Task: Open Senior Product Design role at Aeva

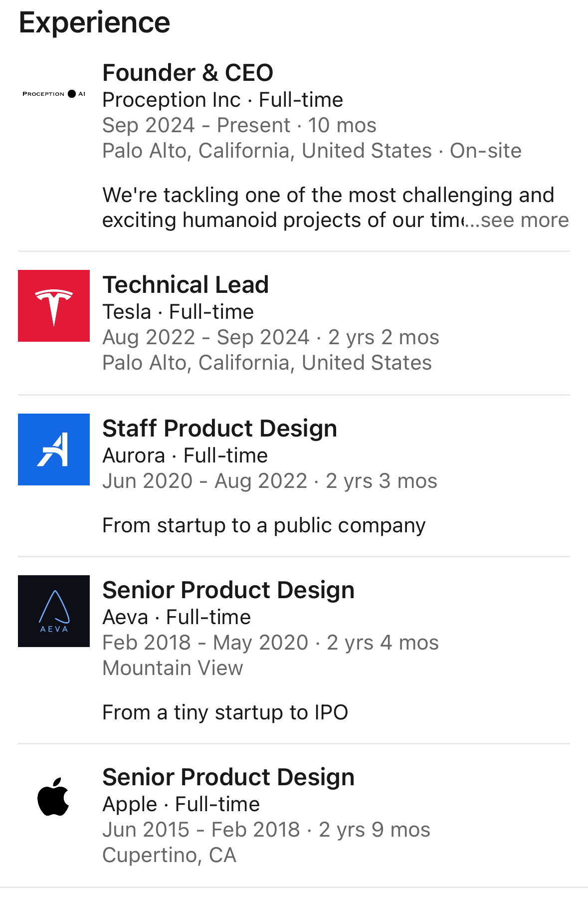Action: (x=228, y=590)
